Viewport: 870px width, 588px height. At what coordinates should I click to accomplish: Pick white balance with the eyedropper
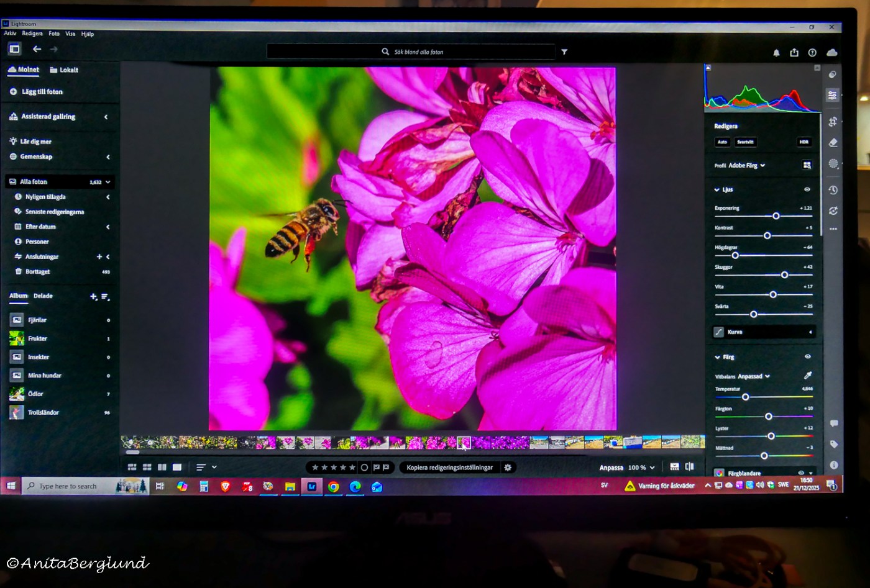click(x=807, y=376)
